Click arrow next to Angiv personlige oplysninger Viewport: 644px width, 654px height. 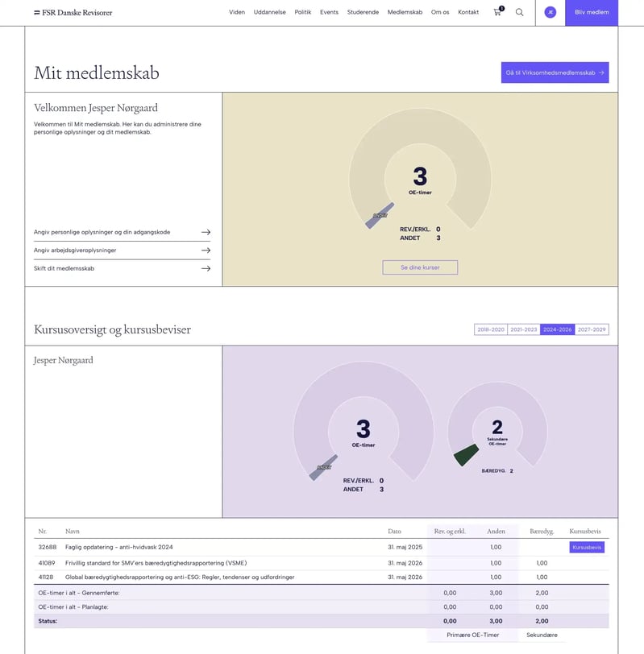pyautogui.click(x=206, y=232)
